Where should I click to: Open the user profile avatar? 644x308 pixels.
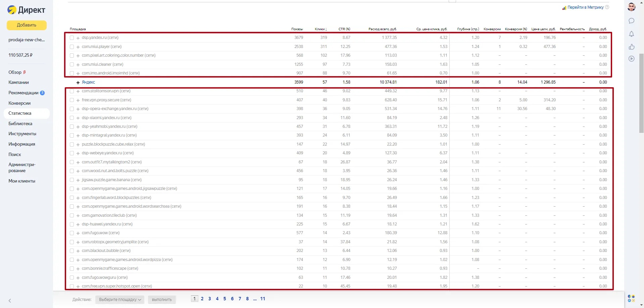(x=631, y=7)
